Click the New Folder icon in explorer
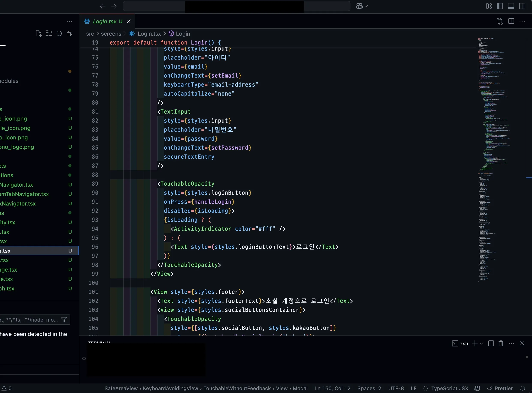Viewport: 532px width, 393px height. click(49, 33)
